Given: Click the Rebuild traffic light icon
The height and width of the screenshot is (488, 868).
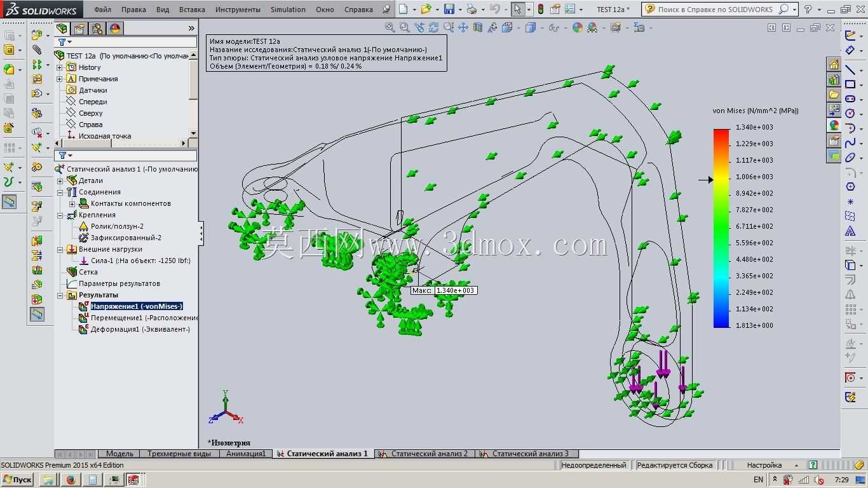Looking at the screenshot, I should coord(541,10).
